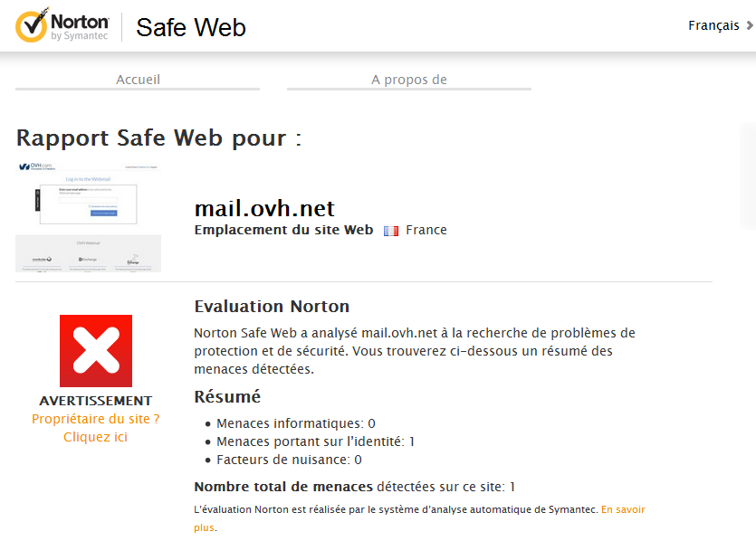
Task: Click the Evaluation Norton heading
Action: (272, 306)
